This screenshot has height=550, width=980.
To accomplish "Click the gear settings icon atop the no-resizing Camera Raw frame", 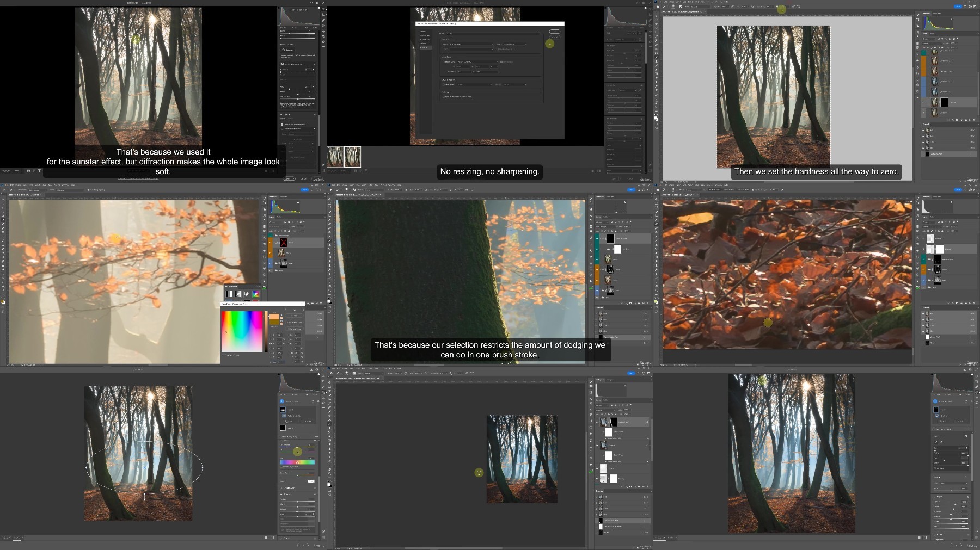I will pos(643,3).
